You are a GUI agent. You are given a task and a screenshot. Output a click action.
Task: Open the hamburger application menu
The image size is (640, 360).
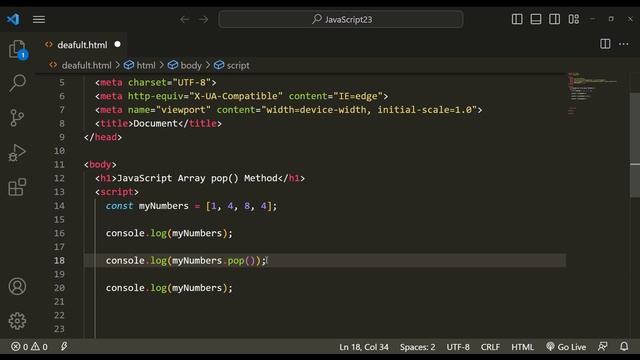[x=39, y=19]
